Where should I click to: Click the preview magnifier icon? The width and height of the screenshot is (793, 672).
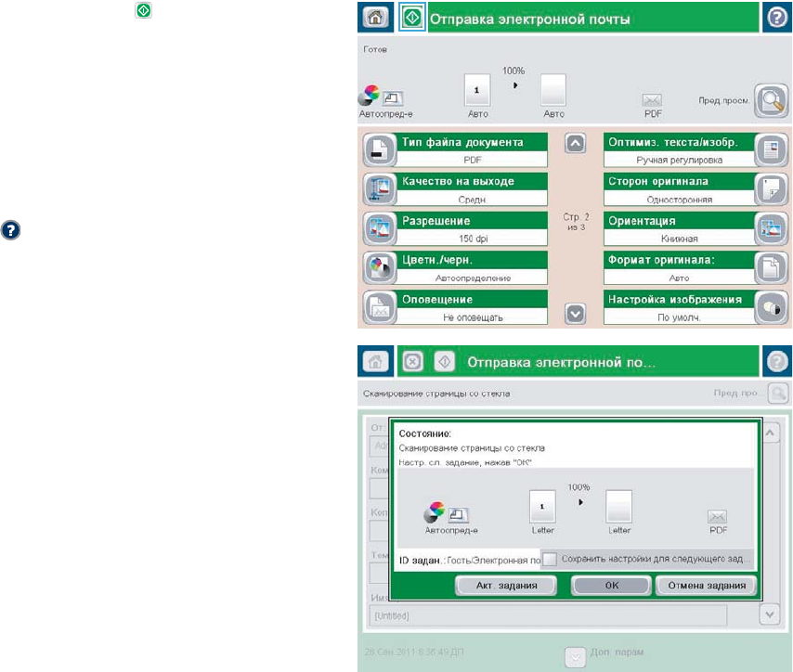[x=770, y=100]
